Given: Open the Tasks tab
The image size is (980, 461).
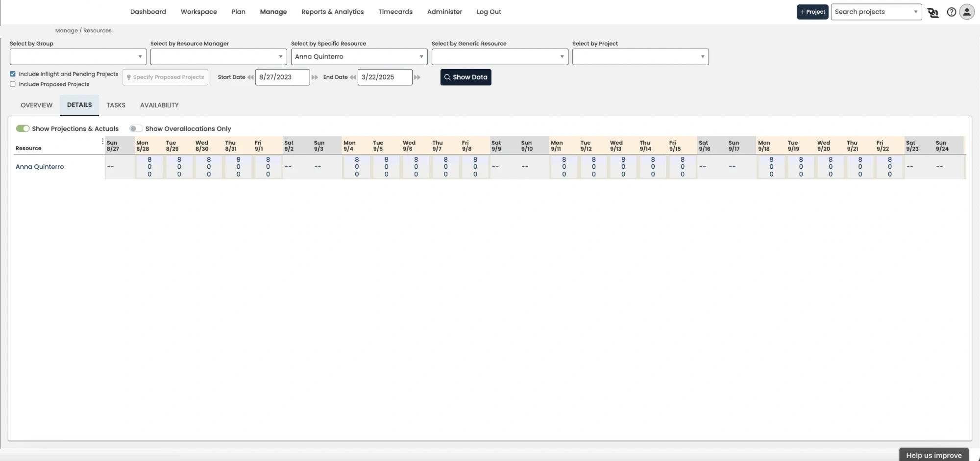Looking at the screenshot, I should pyautogui.click(x=116, y=105).
